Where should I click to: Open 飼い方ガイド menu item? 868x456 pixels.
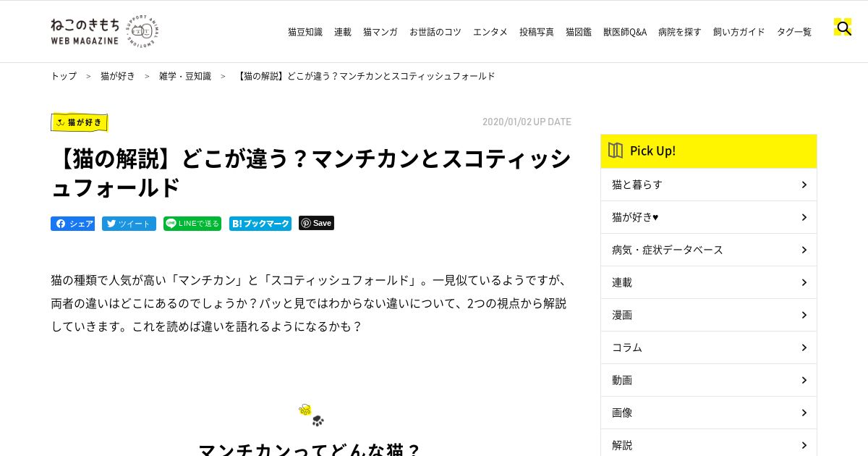[739, 32]
